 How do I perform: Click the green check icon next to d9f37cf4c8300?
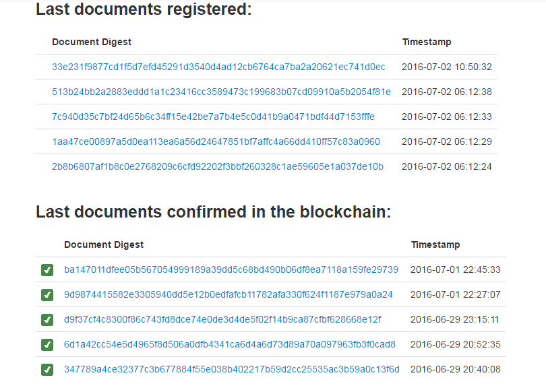47,320
